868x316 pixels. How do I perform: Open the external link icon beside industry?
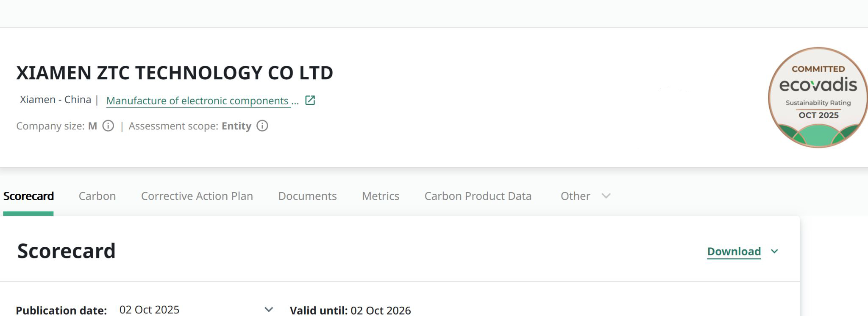pyautogui.click(x=310, y=101)
